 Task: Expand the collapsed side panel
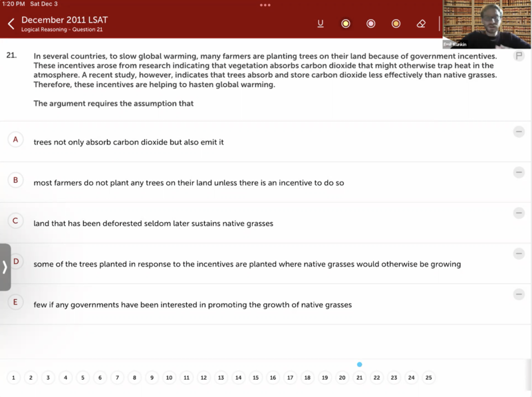[x=5, y=267]
